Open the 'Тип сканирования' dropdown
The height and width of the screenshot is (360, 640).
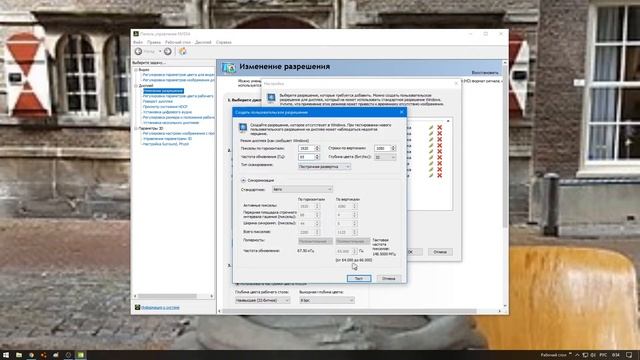[x=324, y=167]
